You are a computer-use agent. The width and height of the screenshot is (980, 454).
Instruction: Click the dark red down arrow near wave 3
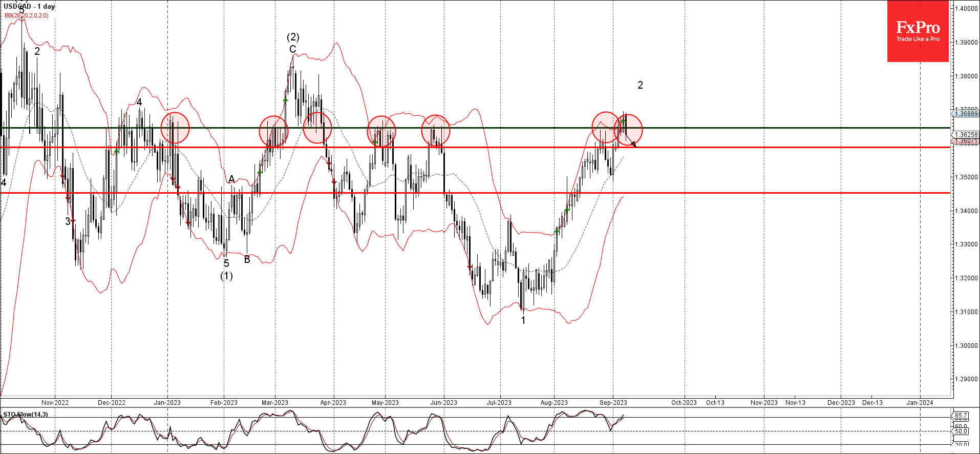tap(73, 221)
